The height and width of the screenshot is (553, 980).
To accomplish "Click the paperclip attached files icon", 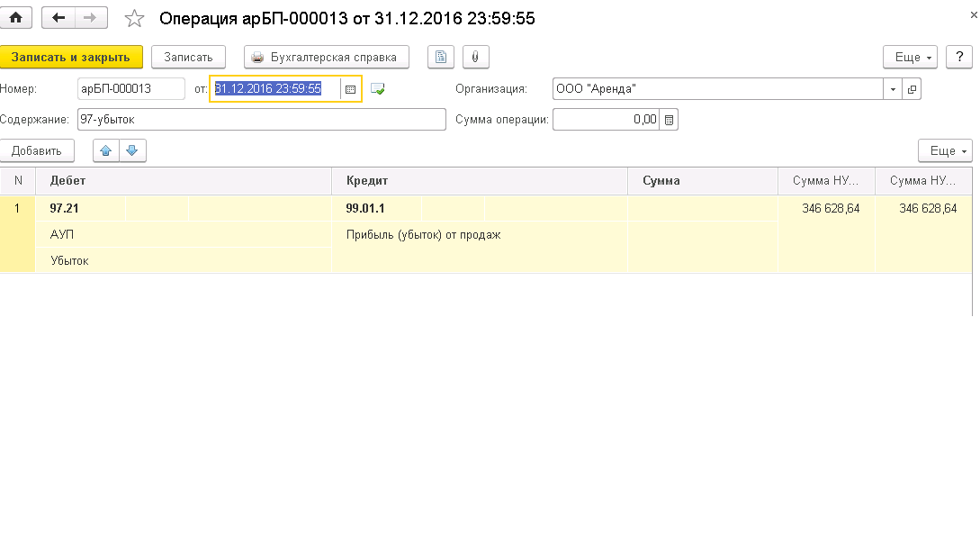I will pos(474,57).
